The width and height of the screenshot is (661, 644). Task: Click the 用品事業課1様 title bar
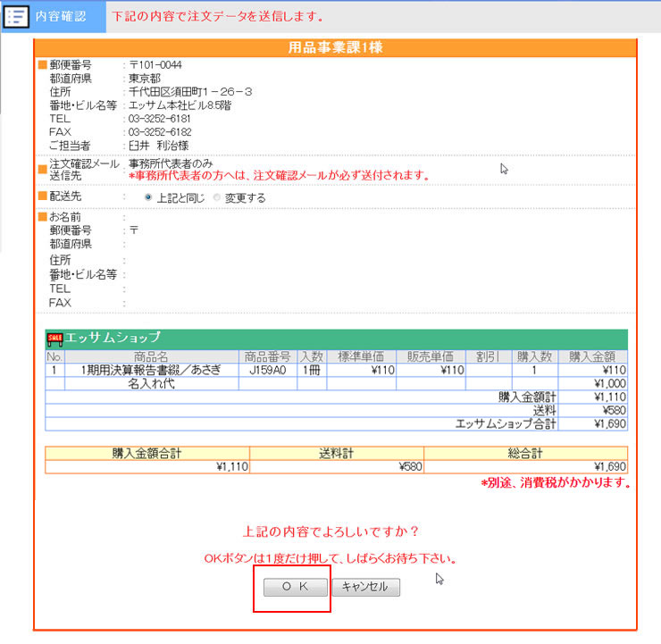point(335,47)
